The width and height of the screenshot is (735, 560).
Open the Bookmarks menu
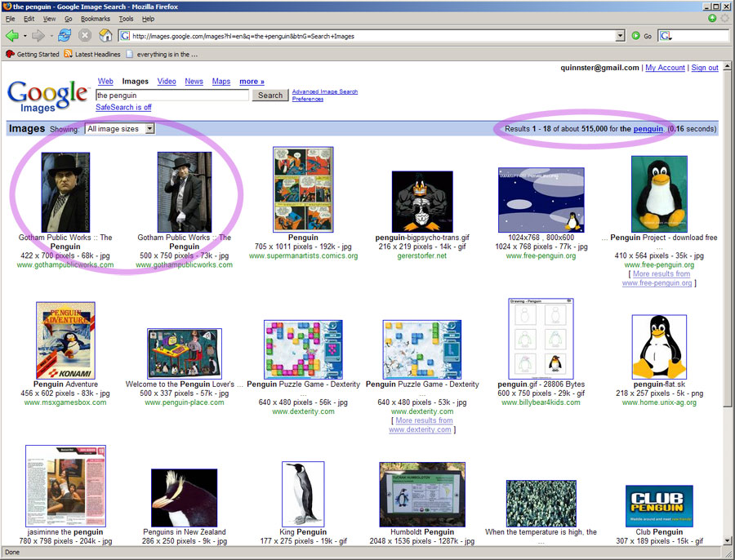pyautogui.click(x=96, y=19)
